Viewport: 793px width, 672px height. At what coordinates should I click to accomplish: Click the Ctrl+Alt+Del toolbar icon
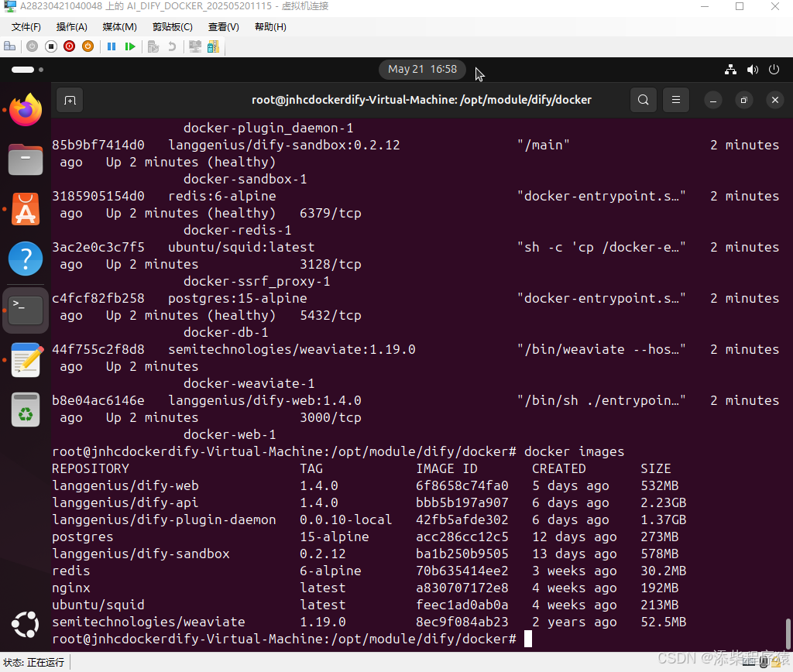pos(9,46)
